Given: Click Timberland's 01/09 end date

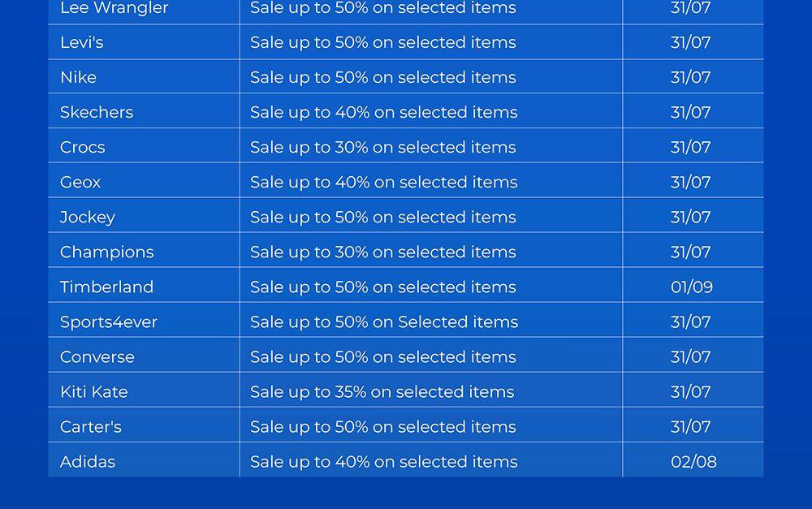Looking at the screenshot, I should pos(692,287).
